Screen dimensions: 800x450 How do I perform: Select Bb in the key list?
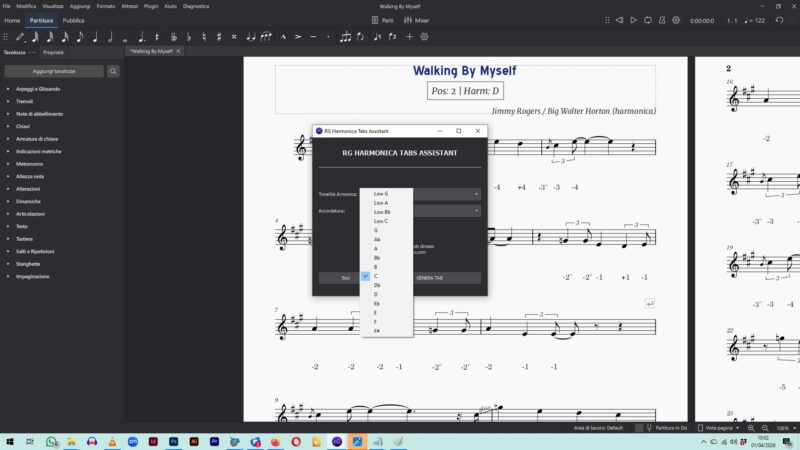(386, 258)
